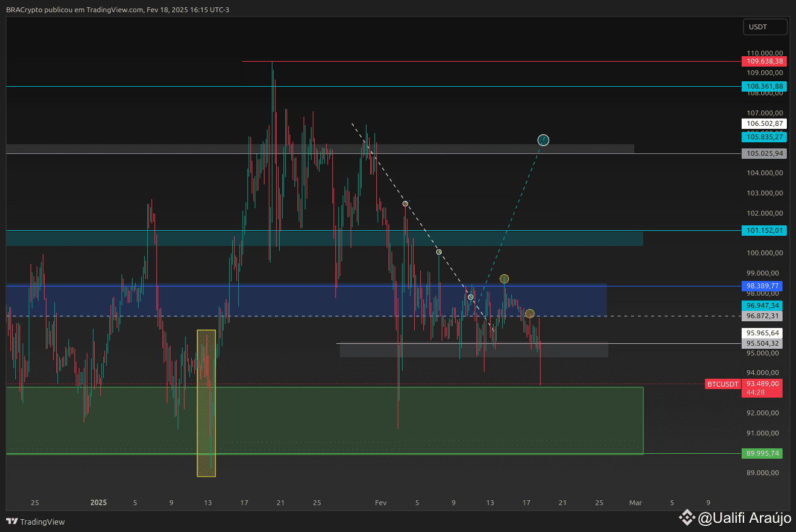Viewport: 796px width, 532px height.
Task: Click the 2025 year label on time axis
Action: click(98, 503)
